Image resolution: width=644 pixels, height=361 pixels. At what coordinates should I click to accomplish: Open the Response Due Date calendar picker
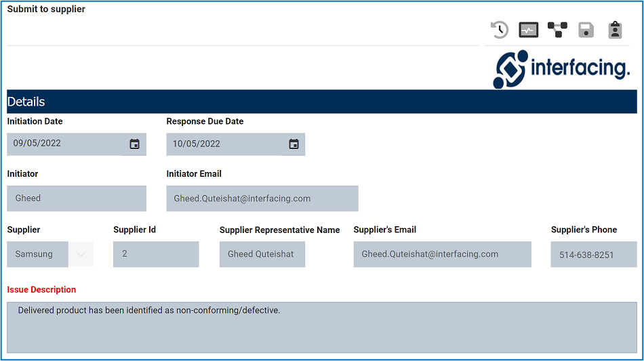pos(294,144)
